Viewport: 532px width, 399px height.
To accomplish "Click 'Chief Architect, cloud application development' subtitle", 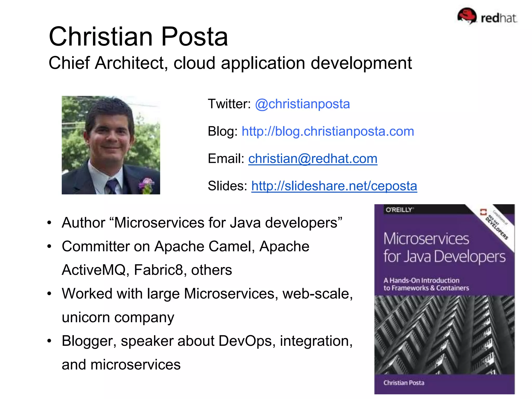I will point(230,63).
